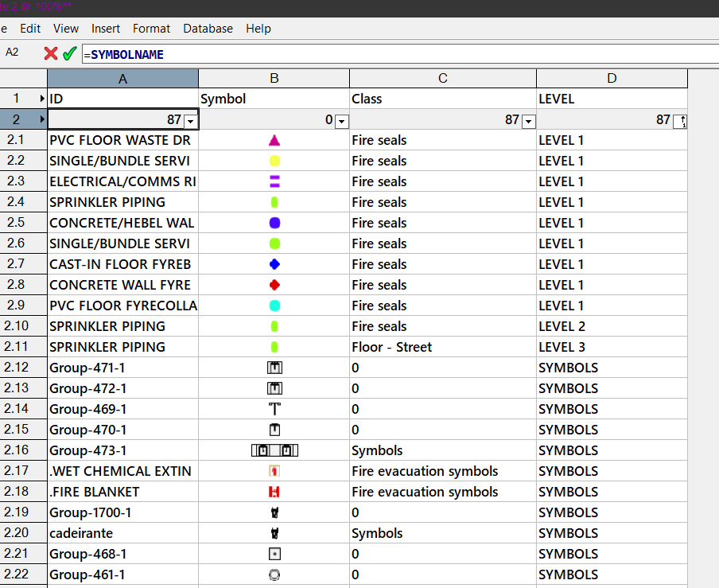The image size is (719, 588).
Task: Click the disclosure triangle beside row 1
Action: pos(42,99)
